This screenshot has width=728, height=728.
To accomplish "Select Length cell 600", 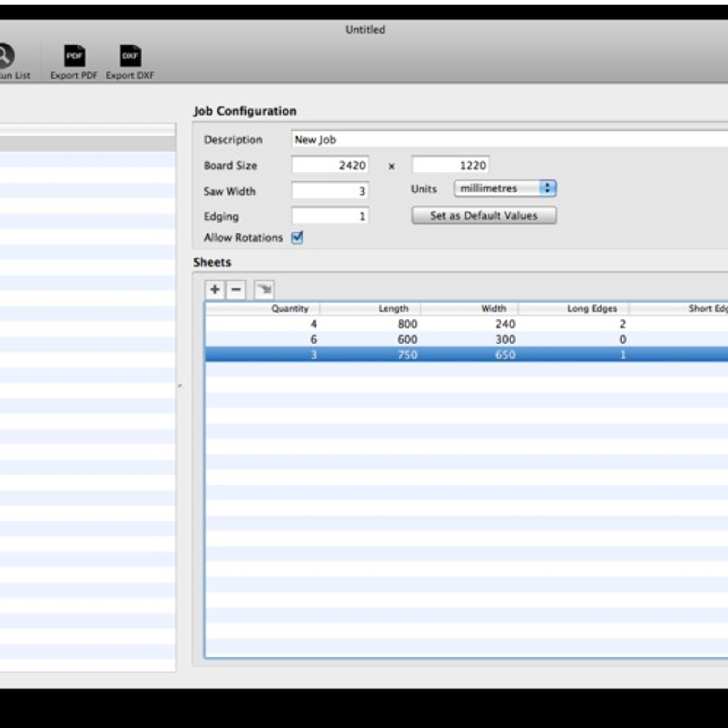I will (x=407, y=339).
